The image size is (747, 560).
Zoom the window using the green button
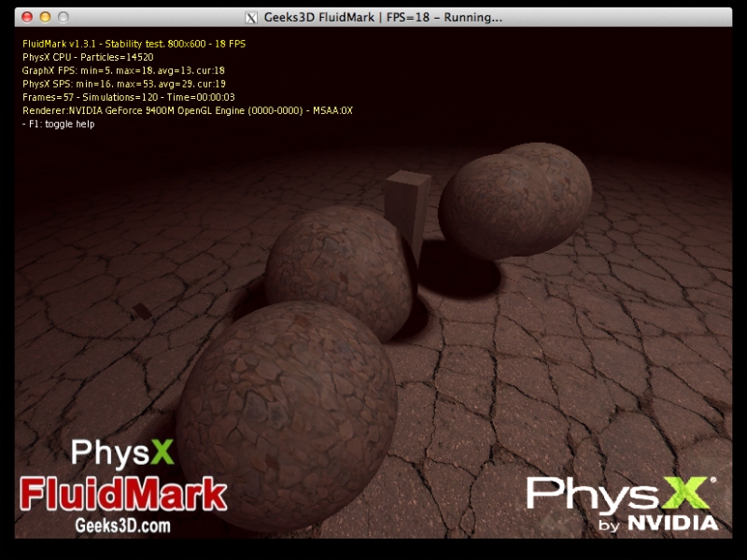click(63, 17)
